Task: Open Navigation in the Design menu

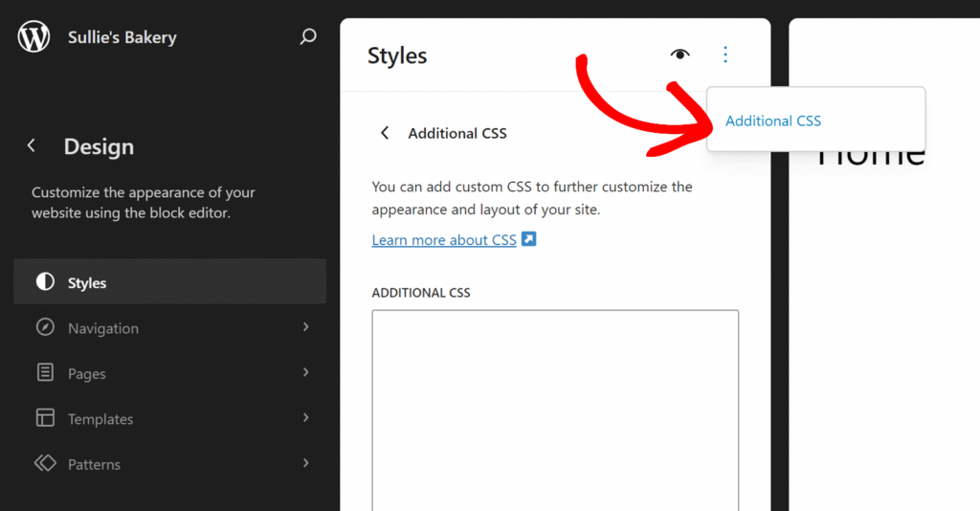Action: pos(170,327)
